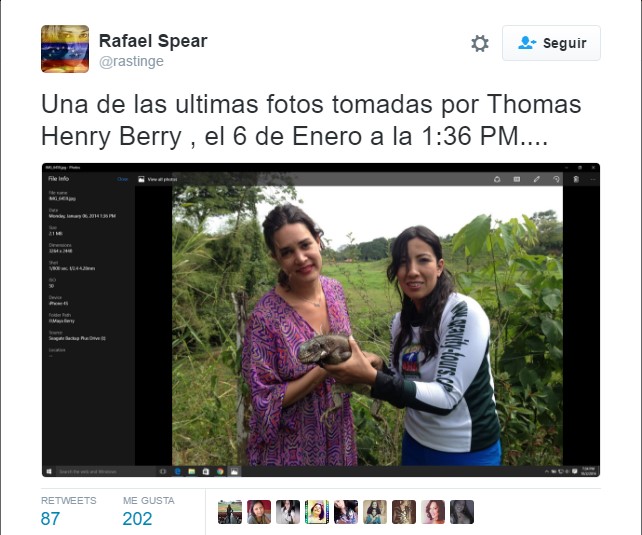Click the View all photos button

pos(158,179)
